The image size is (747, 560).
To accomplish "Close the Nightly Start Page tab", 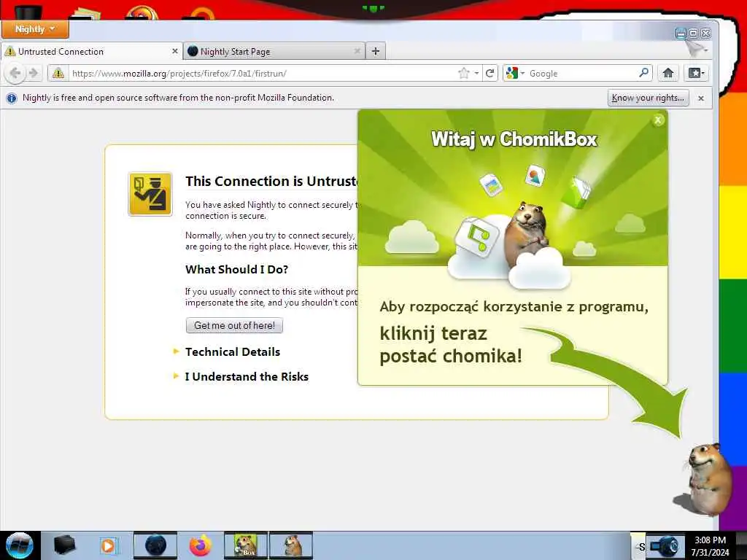I will pyautogui.click(x=357, y=51).
